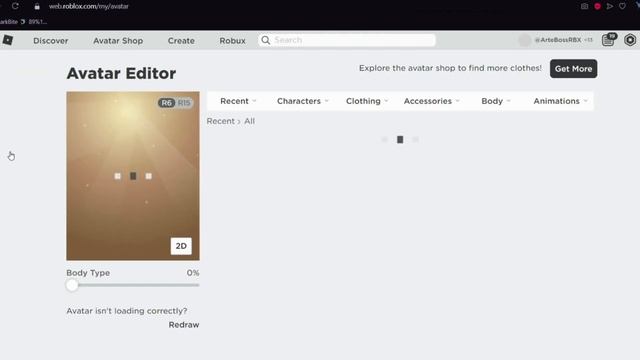Click the search magnifier icon

click(266, 40)
